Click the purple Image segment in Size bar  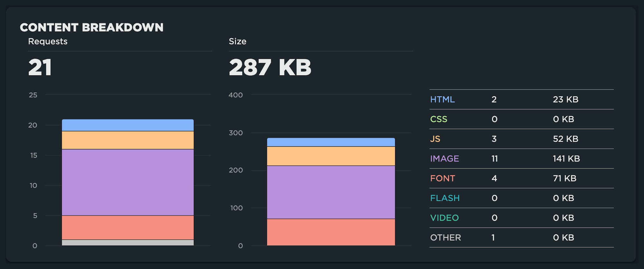click(x=331, y=192)
